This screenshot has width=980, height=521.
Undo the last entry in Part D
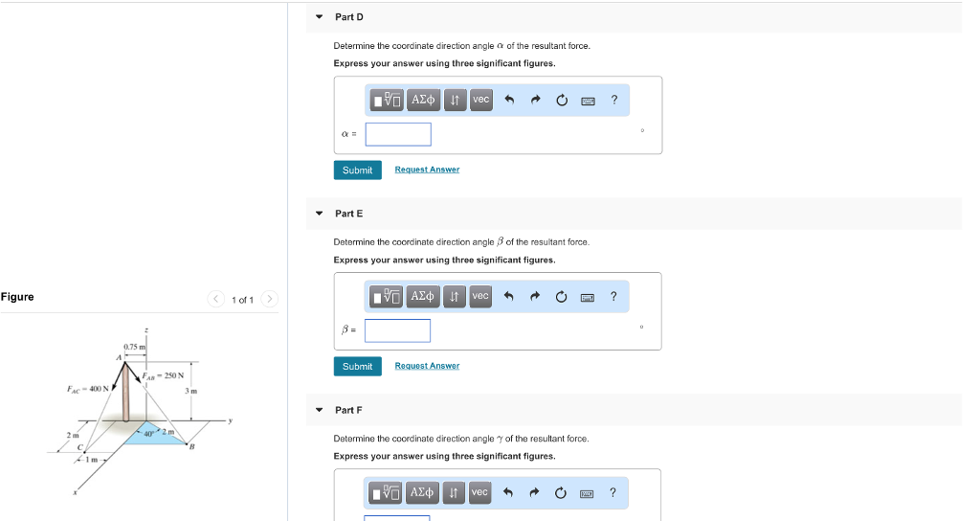coord(509,100)
